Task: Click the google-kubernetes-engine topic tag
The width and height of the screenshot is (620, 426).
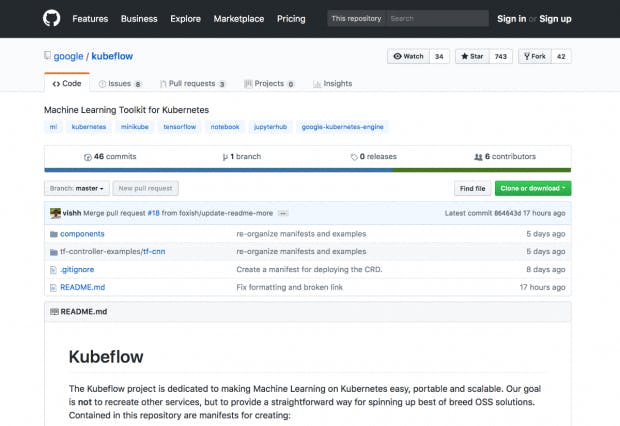Action: [343, 127]
